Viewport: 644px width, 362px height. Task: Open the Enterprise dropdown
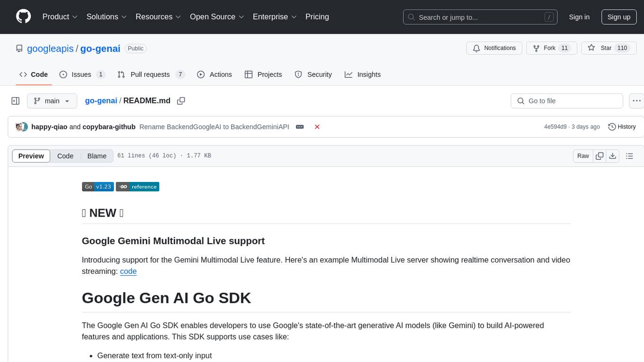[x=275, y=17]
